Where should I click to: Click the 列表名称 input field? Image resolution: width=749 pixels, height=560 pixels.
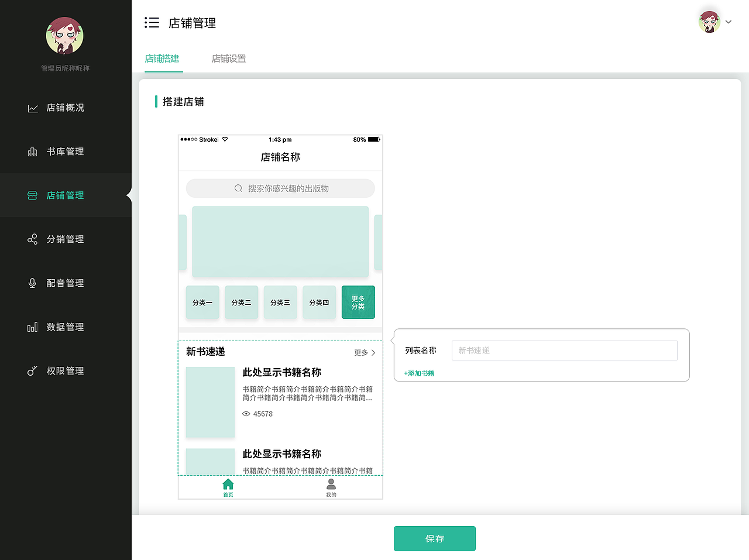click(564, 350)
